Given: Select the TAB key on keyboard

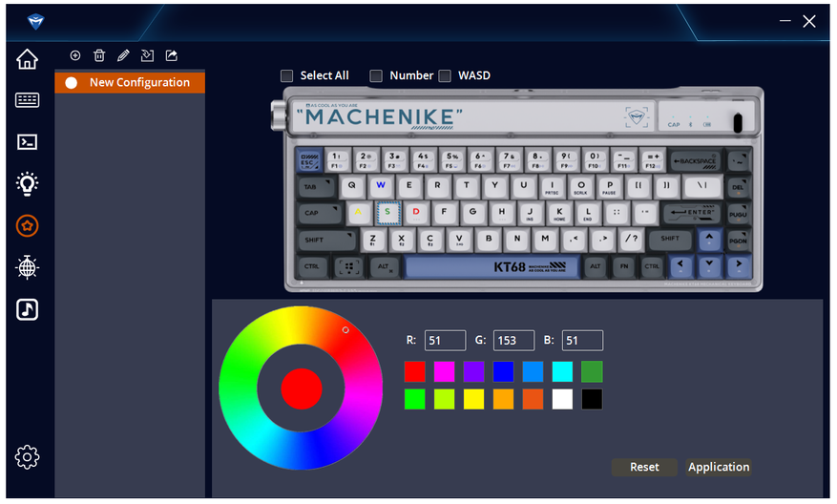Looking at the screenshot, I should [317, 187].
